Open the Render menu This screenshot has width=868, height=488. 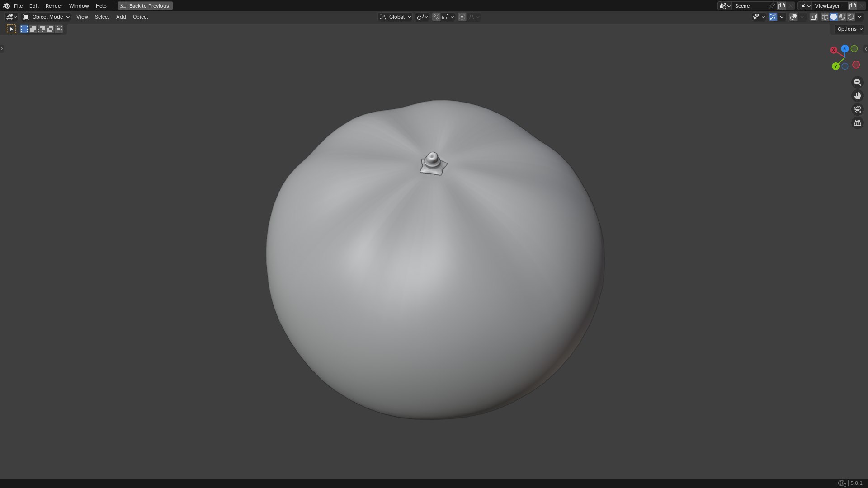(54, 6)
